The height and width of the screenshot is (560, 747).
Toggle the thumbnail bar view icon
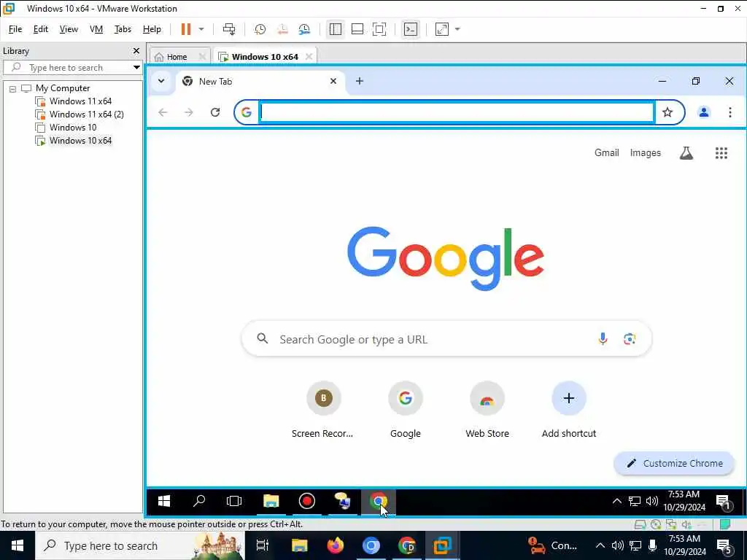pyautogui.click(x=357, y=29)
